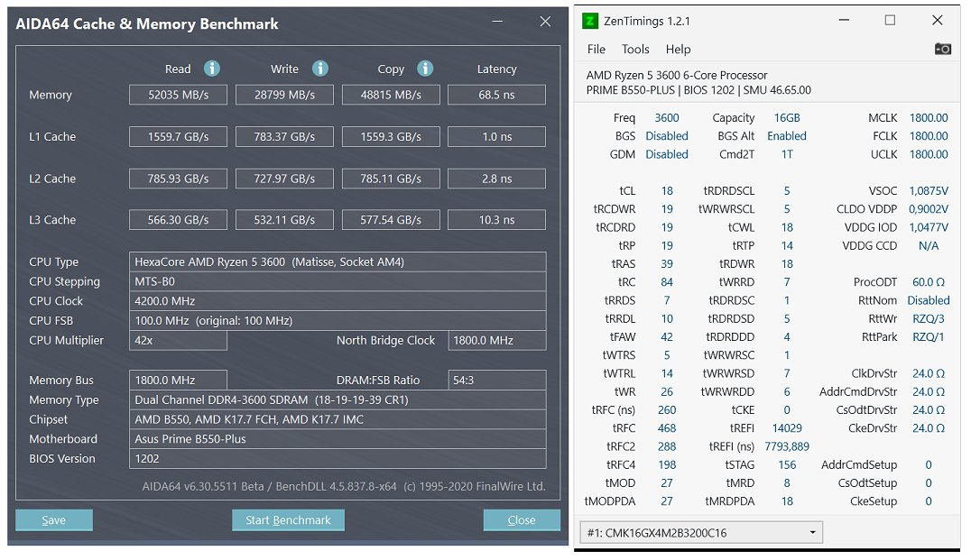
Task: Open the File menu in ZenTimings
Action: [596, 50]
